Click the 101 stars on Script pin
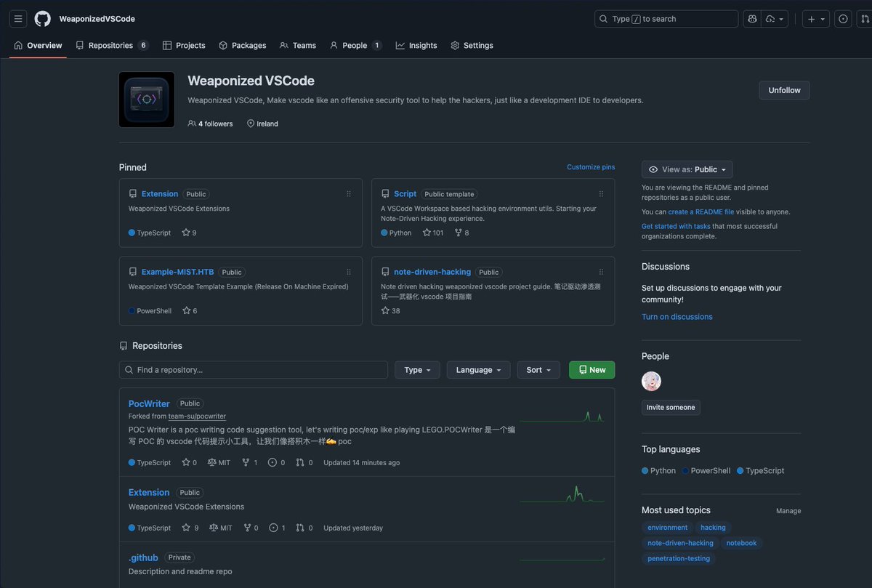This screenshot has height=588, width=872. [433, 233]
